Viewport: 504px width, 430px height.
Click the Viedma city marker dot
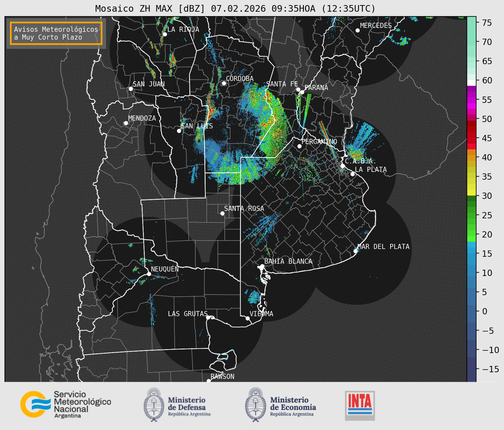248,318
